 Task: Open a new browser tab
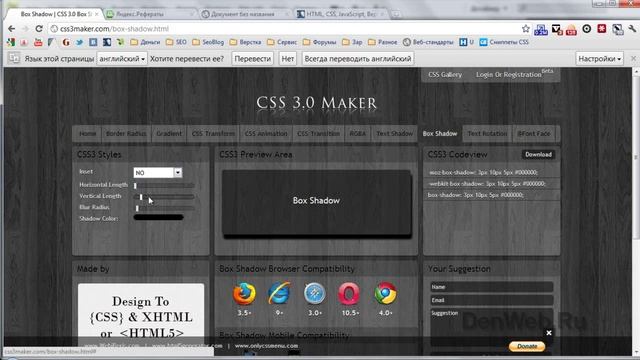[396, 14]
